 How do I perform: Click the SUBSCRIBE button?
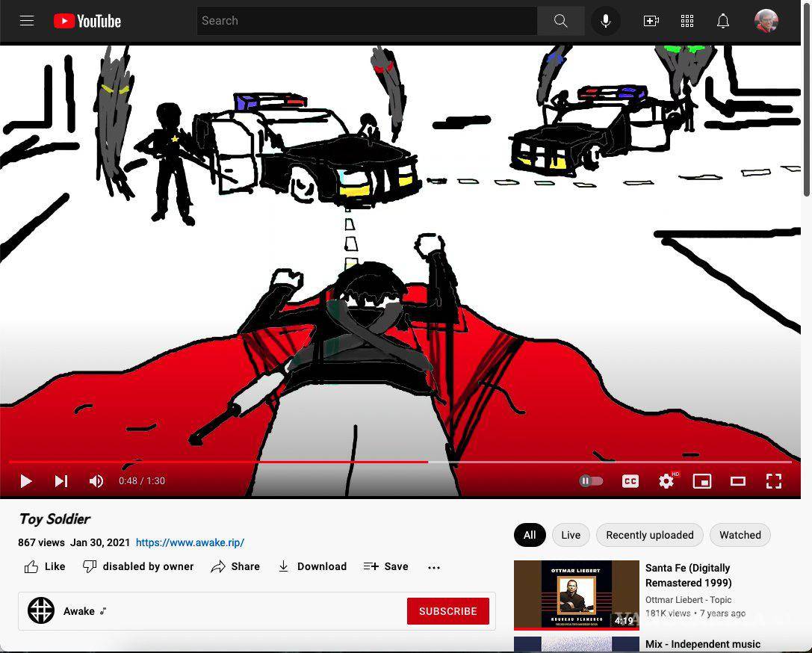(x=447, y=611)
